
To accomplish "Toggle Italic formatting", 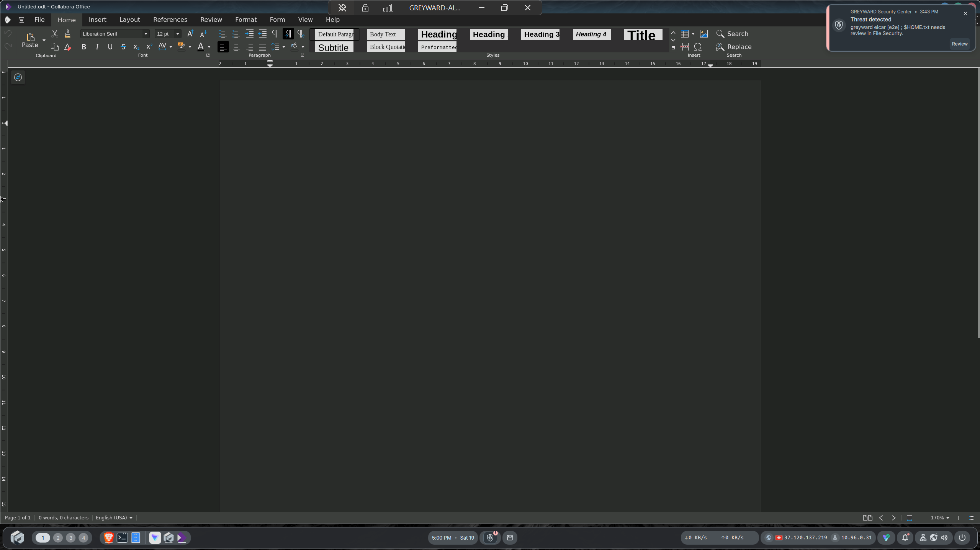I will (97, 47).
